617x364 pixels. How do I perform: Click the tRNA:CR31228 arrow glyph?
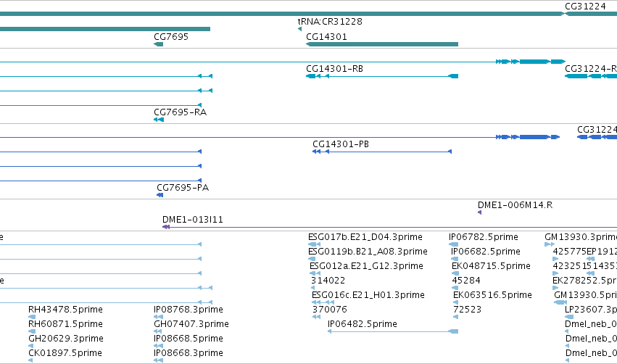[300, 29]
